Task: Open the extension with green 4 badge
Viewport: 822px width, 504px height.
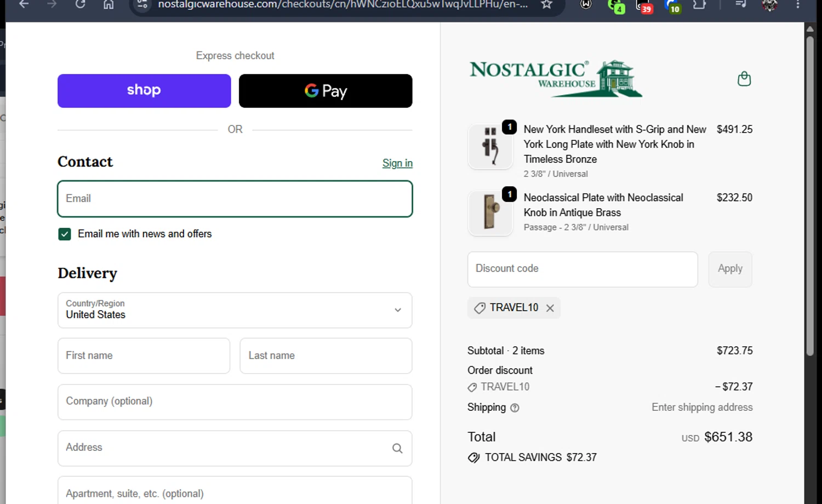Action: pyautogui.click(x=616, y=5)
